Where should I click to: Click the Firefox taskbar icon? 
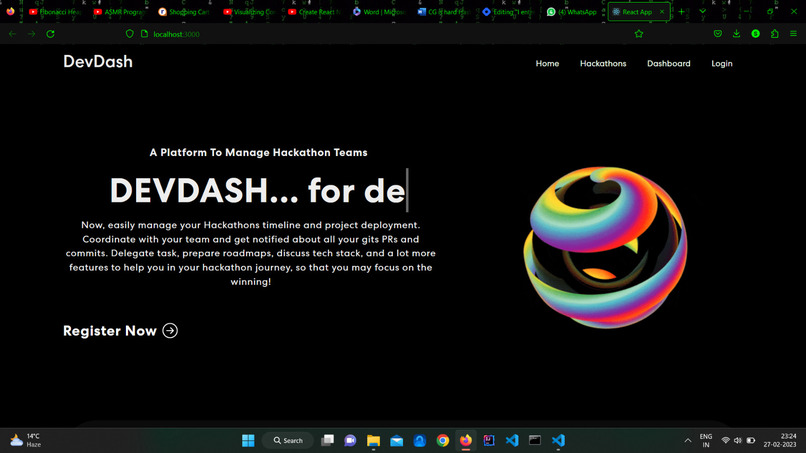click(466, 440)
